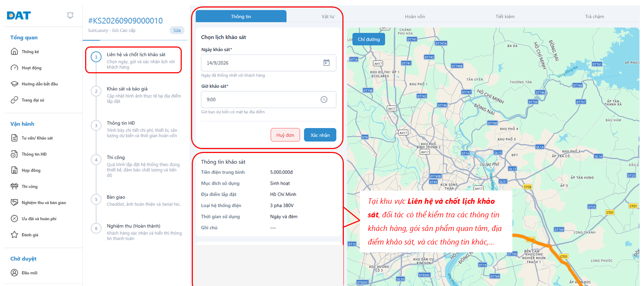Click order code #KS20260909000010
The width and height of the screenshot is (644, 286).
[x=125, y=21]
